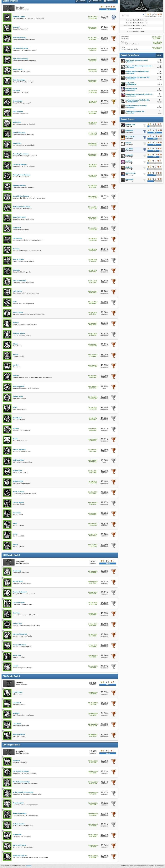Open the Contact link in footer
The image size is (165, 868).
pos(28,865)
